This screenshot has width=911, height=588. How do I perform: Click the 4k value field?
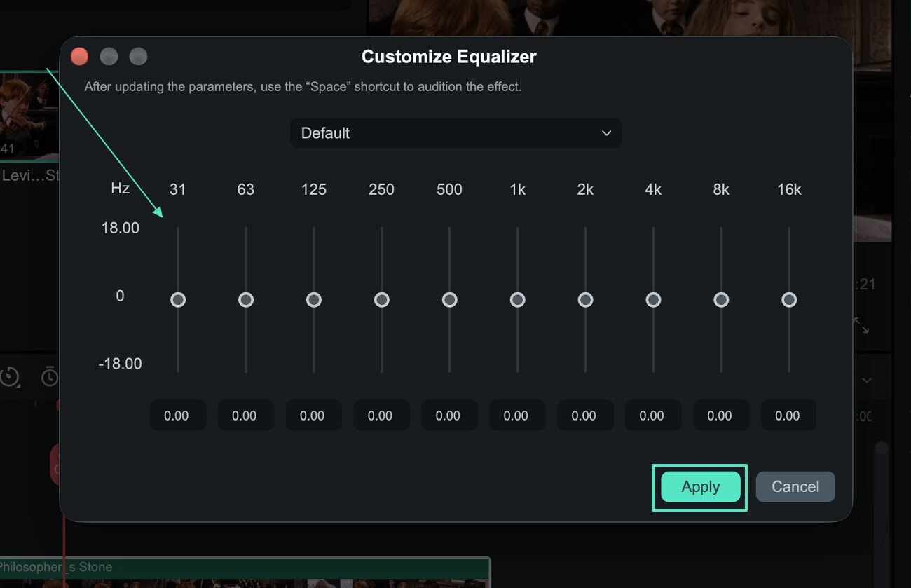[x=653, y=416]
